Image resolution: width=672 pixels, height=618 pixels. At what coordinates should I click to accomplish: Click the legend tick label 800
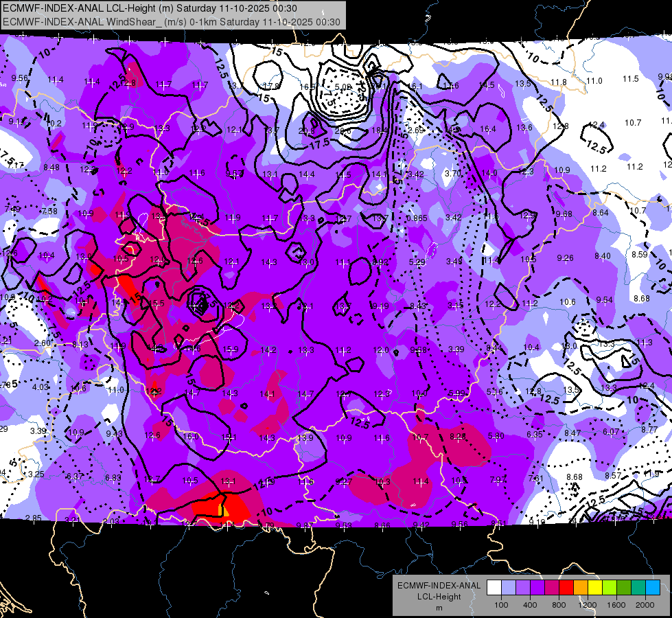559,605
